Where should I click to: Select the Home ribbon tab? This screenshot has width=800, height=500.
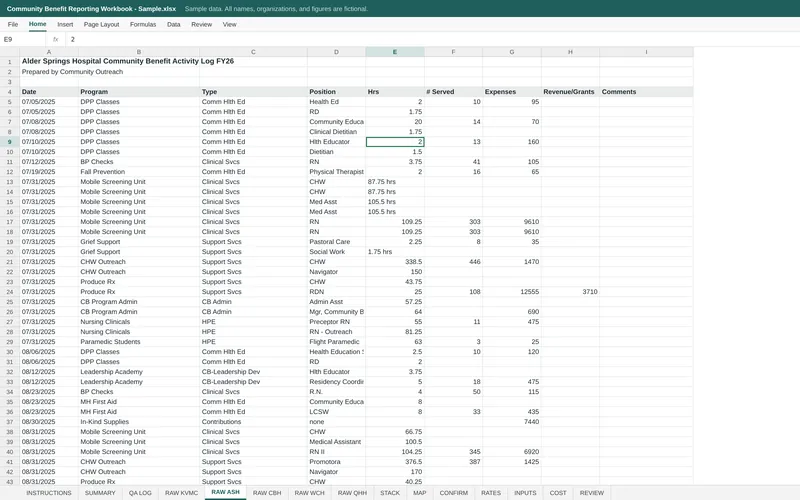37,24
